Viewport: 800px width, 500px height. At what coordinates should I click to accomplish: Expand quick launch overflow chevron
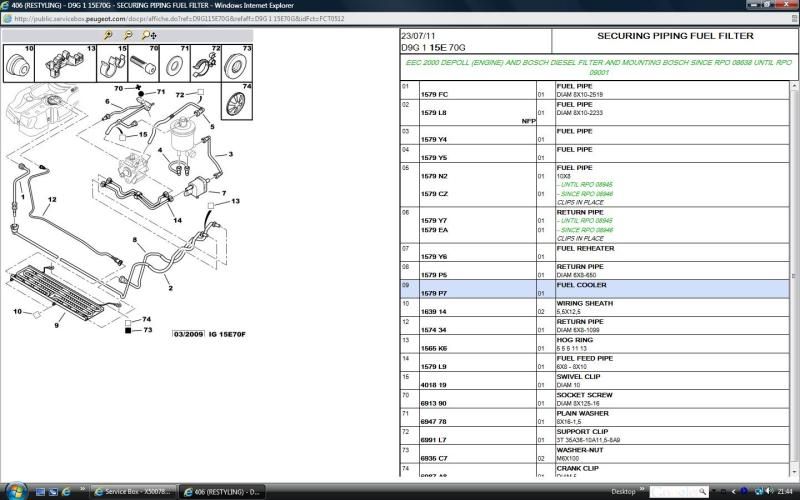(x=82, y=490)
